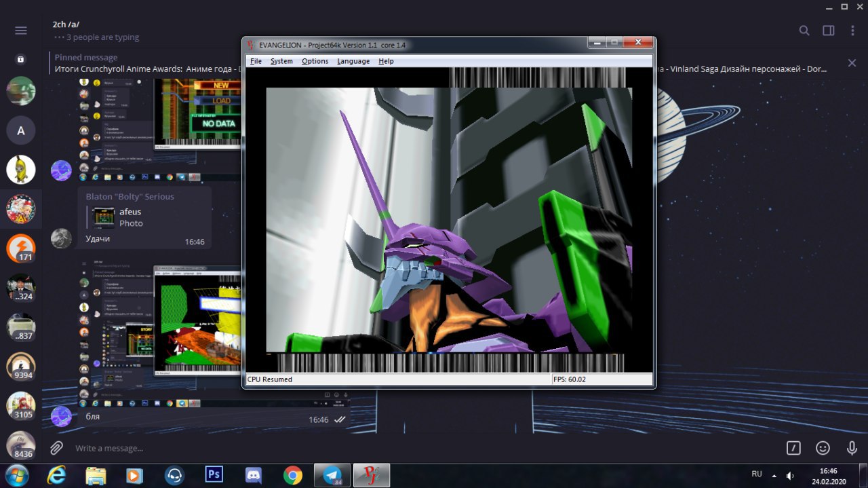
Task: Open Help menu in Project64k
Action: 386,61
